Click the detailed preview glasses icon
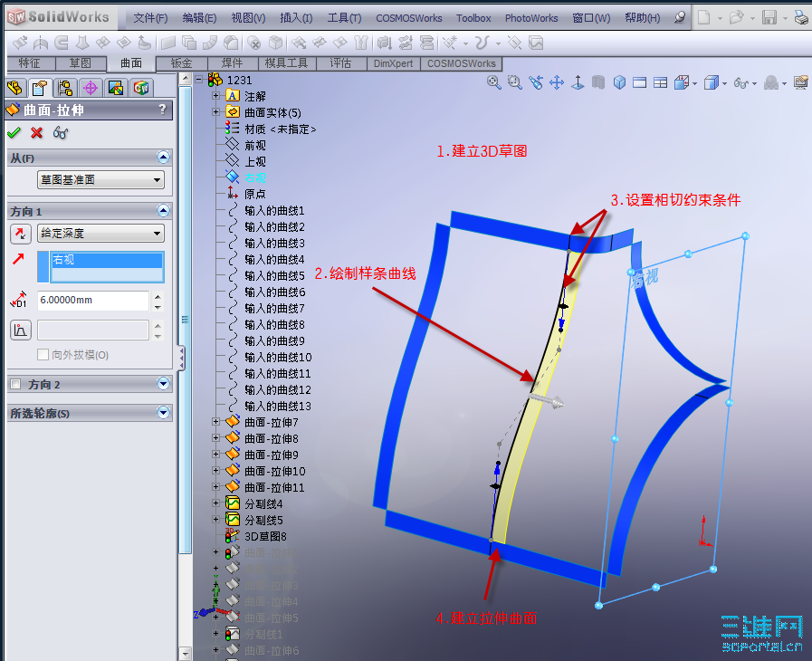Viewport: 812px width, 661px height. coord(60,132)
